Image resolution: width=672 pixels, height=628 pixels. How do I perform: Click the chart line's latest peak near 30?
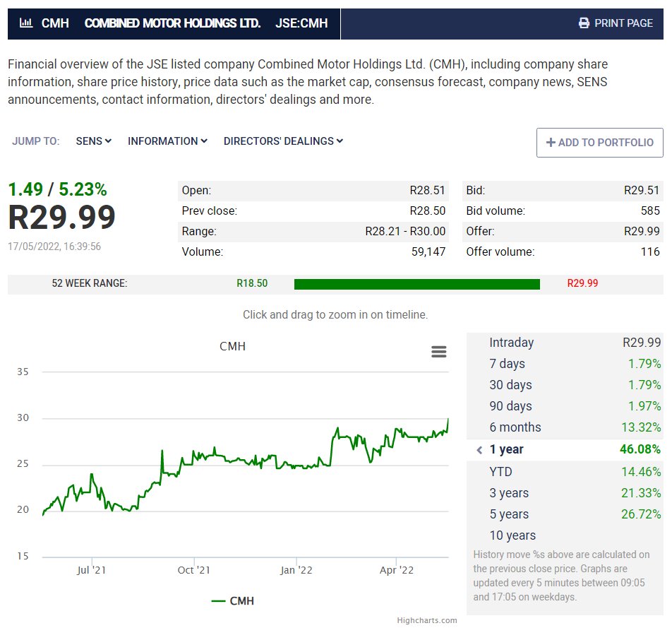click(x=448, y=420)
